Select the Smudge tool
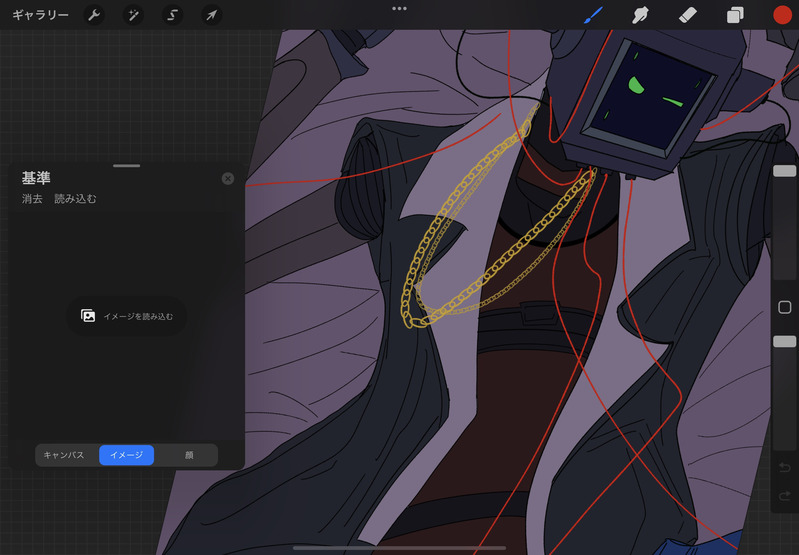This screenshot has height=555, width=799. 640,15
